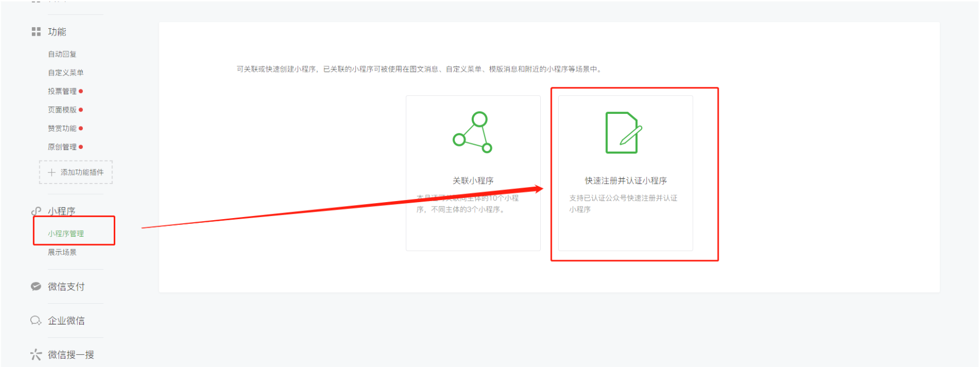The height and width of the screenshot is (367, 980).
Task: Open the 微信支付 section
Action: (x=66, y=287)
